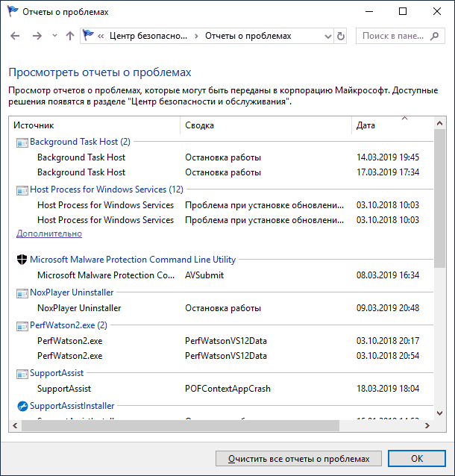Collapse Microsoft Malware Protection Command Line Utility group
The width and height of the screenshot is (455, 476).
pyautogui.click(x=133, y=260)
